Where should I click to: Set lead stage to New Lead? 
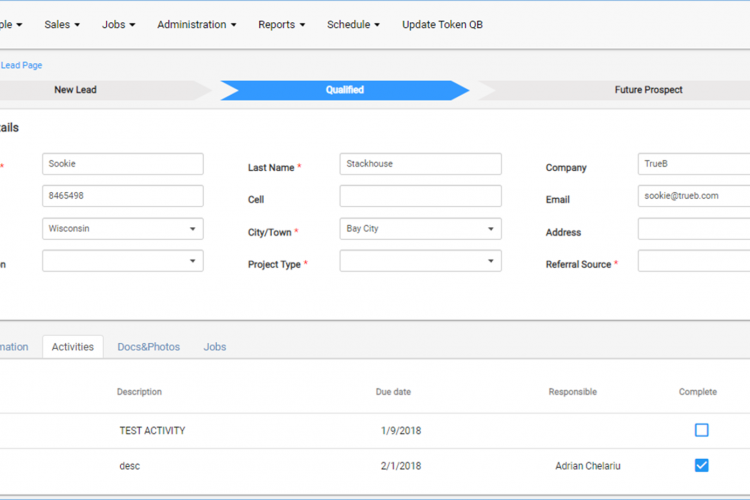pos(75,90)
